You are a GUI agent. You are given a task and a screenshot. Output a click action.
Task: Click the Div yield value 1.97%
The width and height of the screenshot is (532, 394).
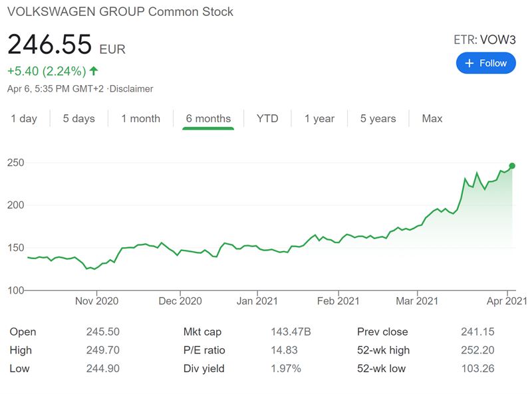(286, 368)
